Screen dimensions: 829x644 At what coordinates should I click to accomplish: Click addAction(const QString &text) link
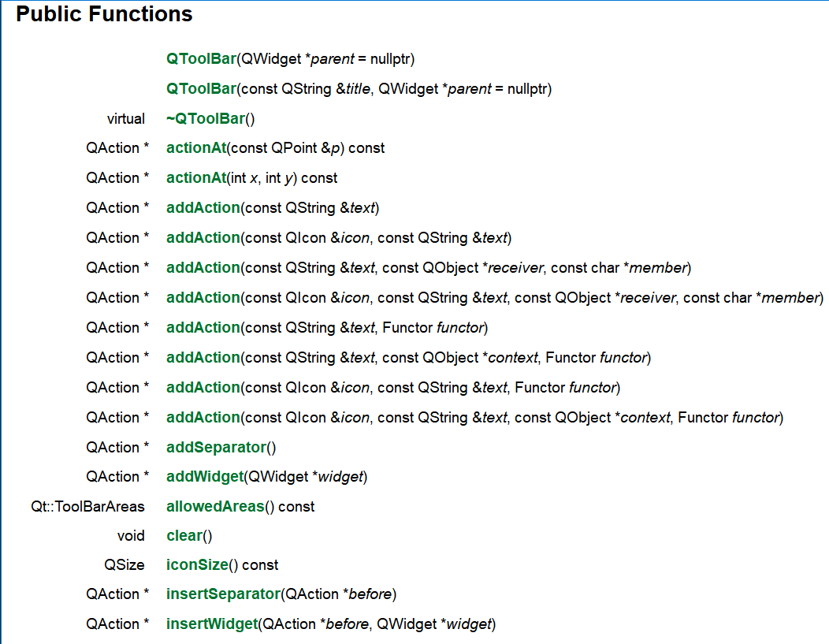(x=203, y=208)
